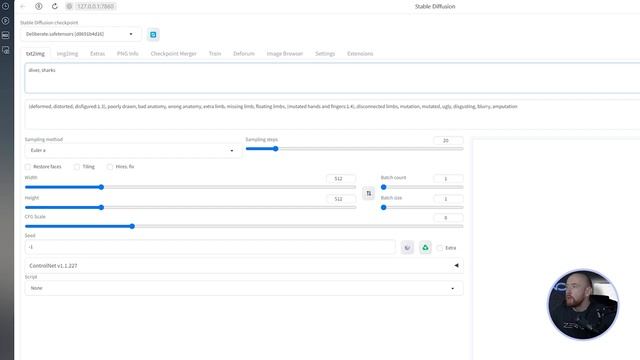The width and height of the screenshot is (640, 360).
Task: Click the negative prompt text box
Action: (x=332, y=114)
